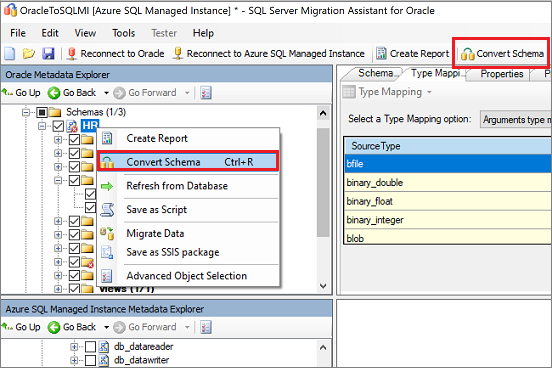This screenshot has height=368, width=552.
Task: Click Go Up in Azure SQL Metadata Explorer
Action: (x=21, y=327)
